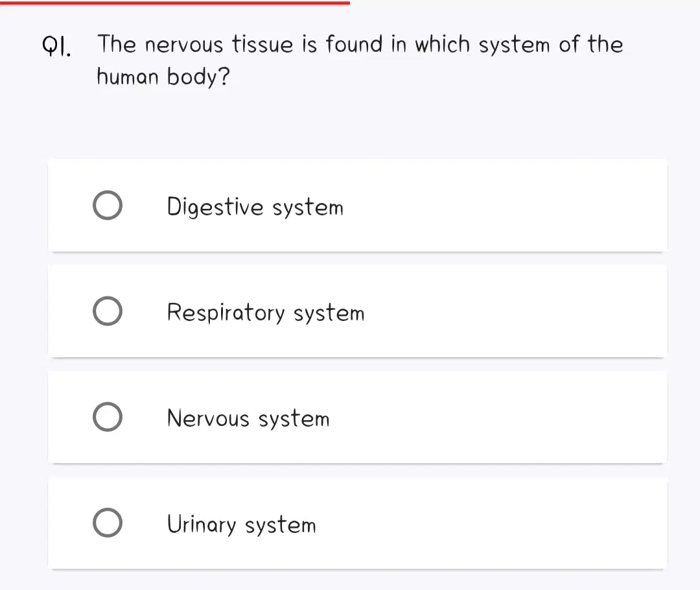Click the "Nervous system" answer label
The width and height of the screenshot is (700, 590).
(248, 418)
